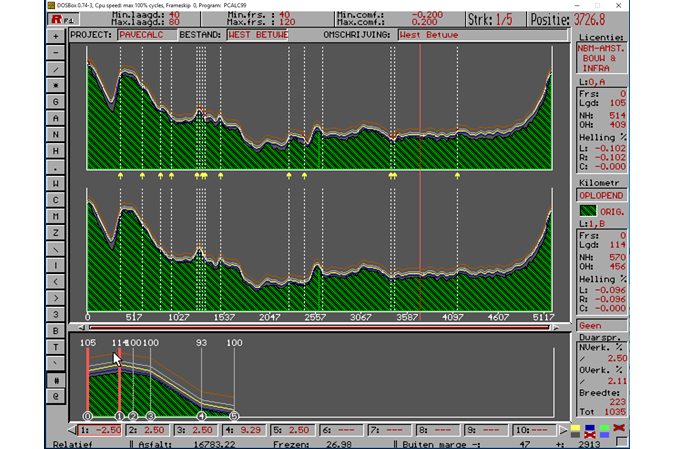
Task: Select the light blue color swatch
Action: point(604,435)
